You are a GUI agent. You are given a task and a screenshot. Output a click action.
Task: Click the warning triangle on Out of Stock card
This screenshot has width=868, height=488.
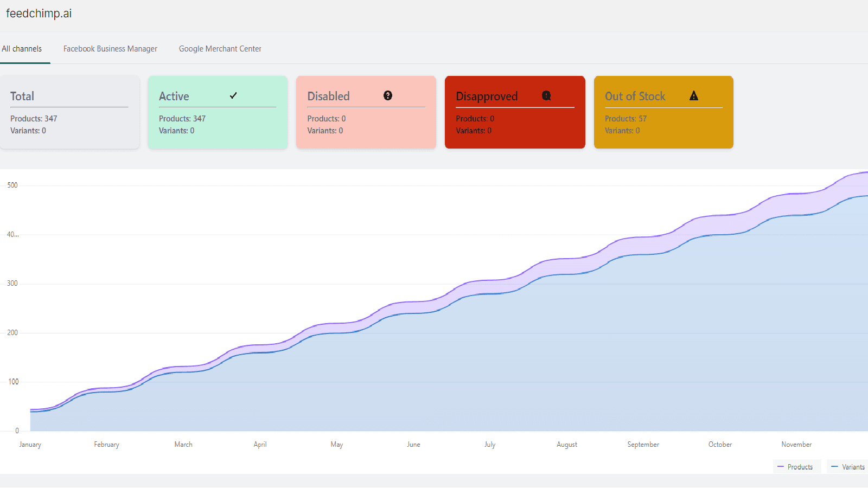coord(694,96)
